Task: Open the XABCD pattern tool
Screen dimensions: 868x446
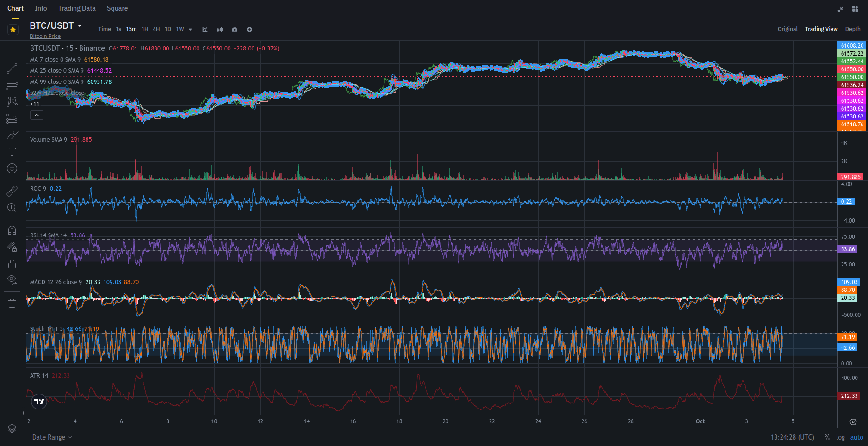Action: coord(12,102)
